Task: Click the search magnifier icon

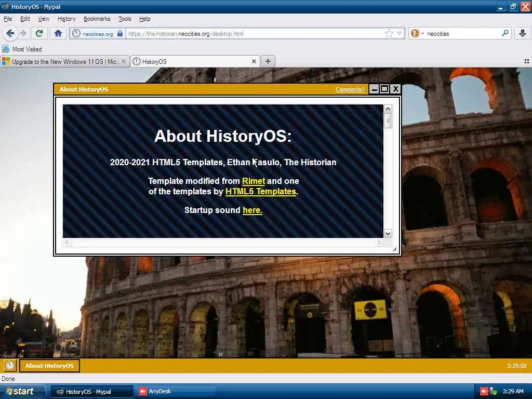Action: (505, 33)
